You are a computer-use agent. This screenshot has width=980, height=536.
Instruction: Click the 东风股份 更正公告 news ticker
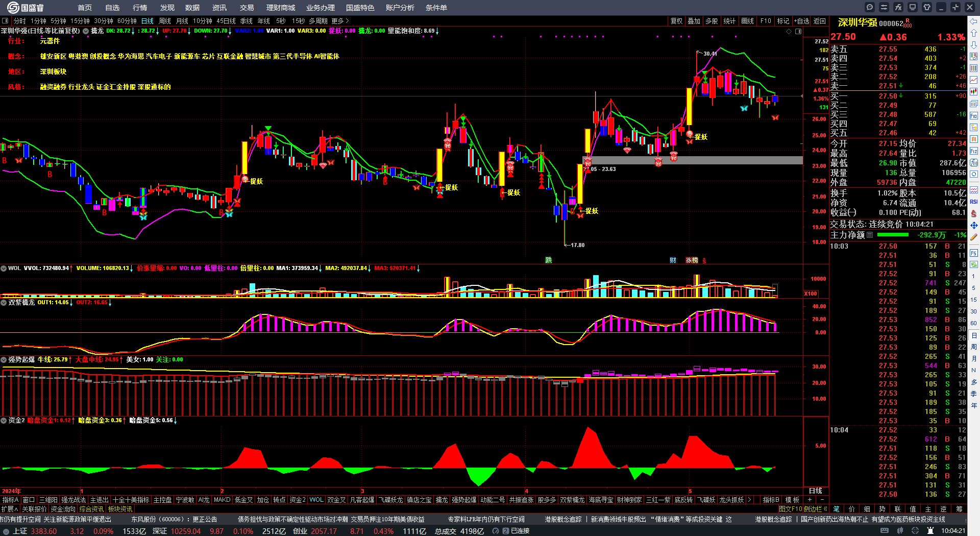[x=174, y=519]
